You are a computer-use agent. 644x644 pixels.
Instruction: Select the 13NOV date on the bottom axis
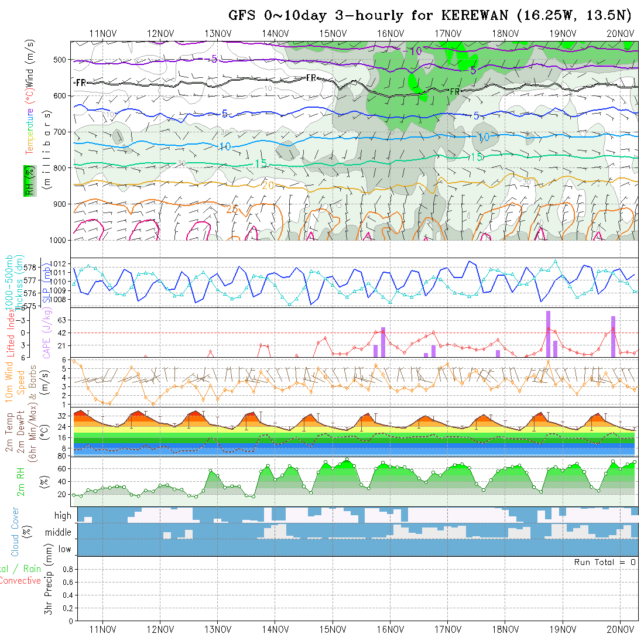point(218,629)
